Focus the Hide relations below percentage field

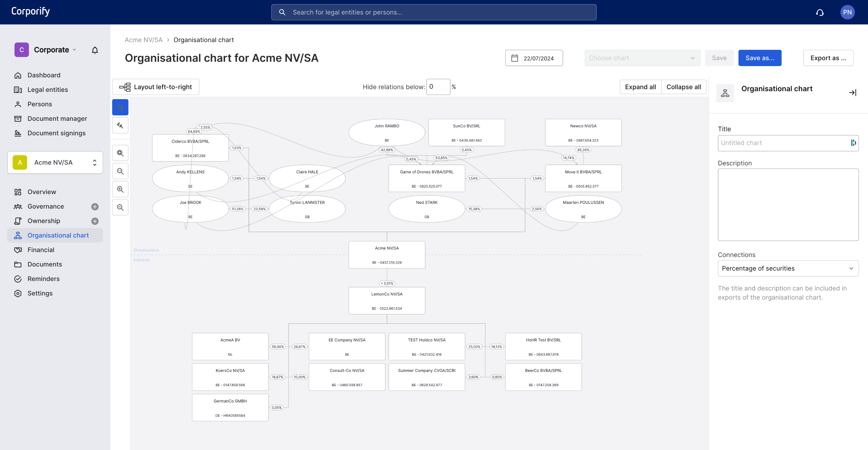pos(438,87)
